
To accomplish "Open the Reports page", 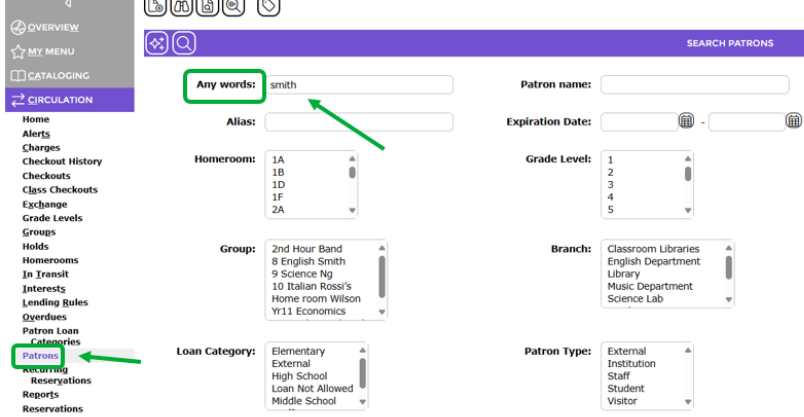I will click(41, 394).
